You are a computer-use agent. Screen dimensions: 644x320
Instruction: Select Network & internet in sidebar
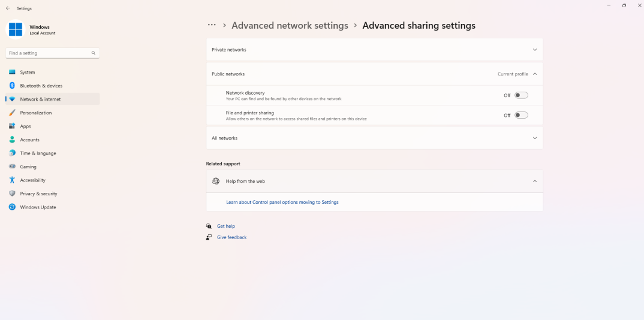click(53, 99)
